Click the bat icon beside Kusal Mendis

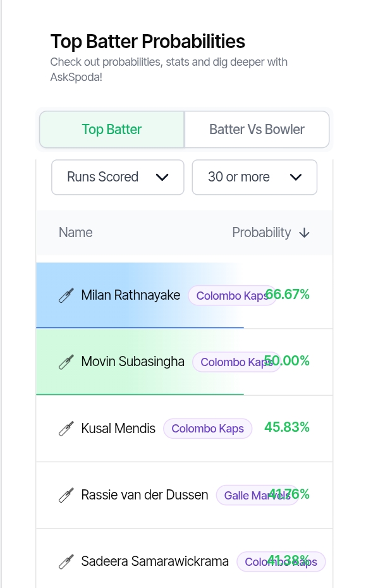66,429
